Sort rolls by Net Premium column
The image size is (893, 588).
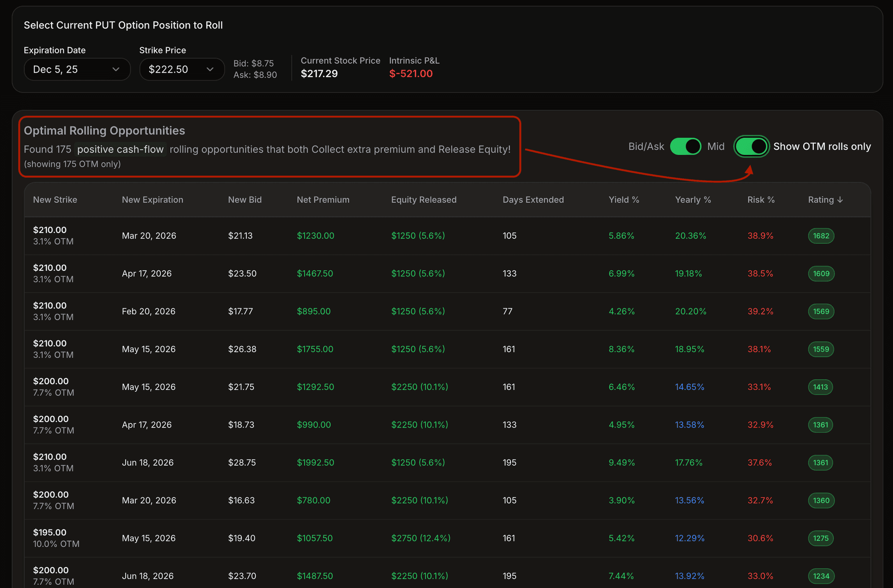[x=323, y=200]
